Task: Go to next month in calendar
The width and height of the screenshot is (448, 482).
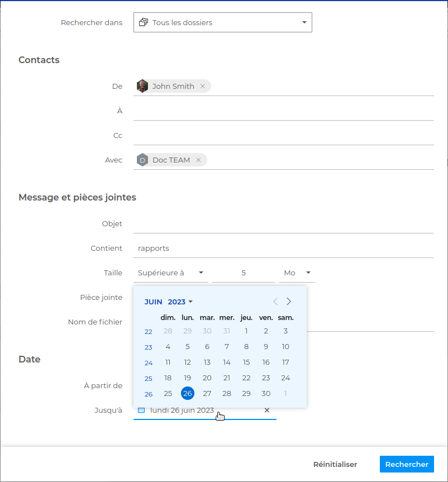Action: [x=289, y=302]
